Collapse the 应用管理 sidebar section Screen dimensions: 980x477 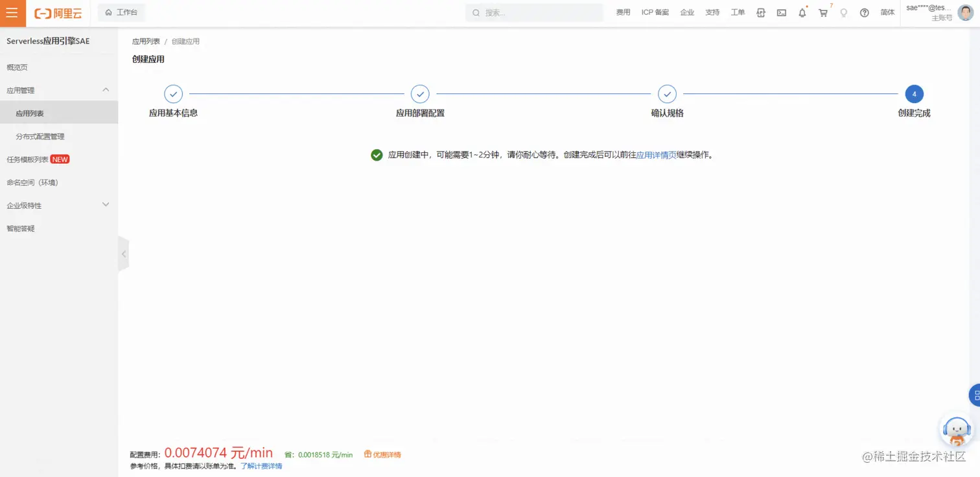click(x=105, y=89)
